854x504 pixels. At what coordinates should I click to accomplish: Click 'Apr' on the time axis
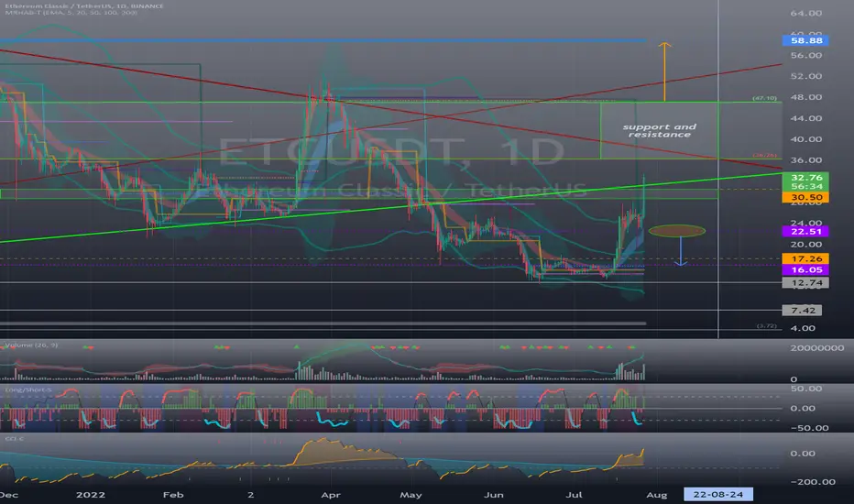(331, 495)
